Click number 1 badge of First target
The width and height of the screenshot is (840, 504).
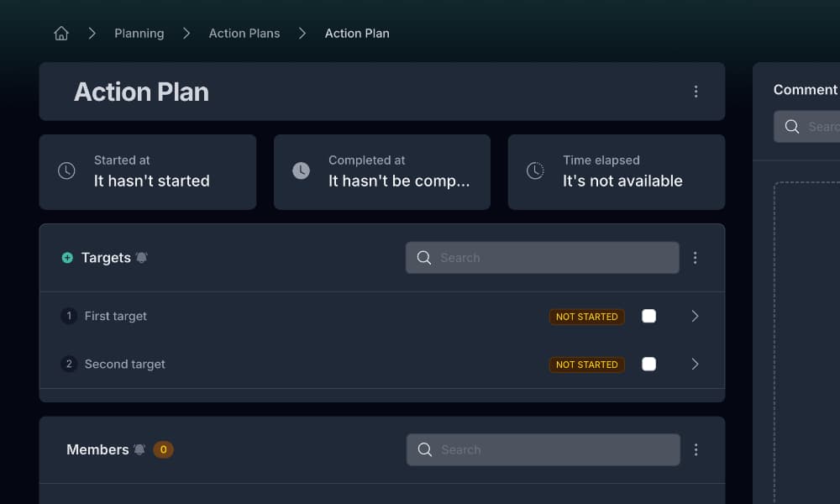pyautogui.click(x=69, y=316)
